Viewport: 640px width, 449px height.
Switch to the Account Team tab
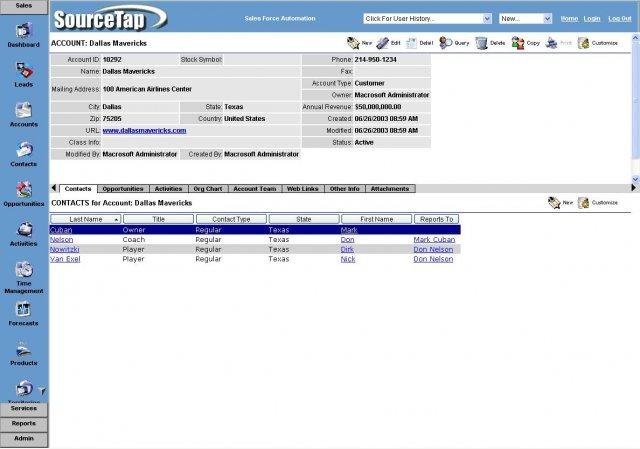coord(255,189)
